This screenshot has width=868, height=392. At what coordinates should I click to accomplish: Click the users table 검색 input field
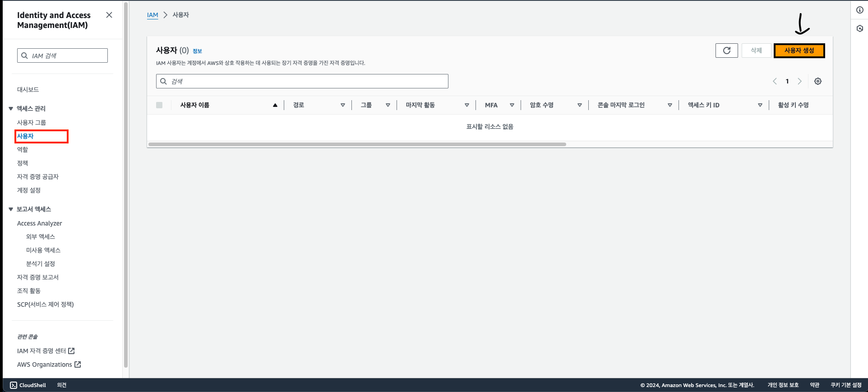point(302,81)
